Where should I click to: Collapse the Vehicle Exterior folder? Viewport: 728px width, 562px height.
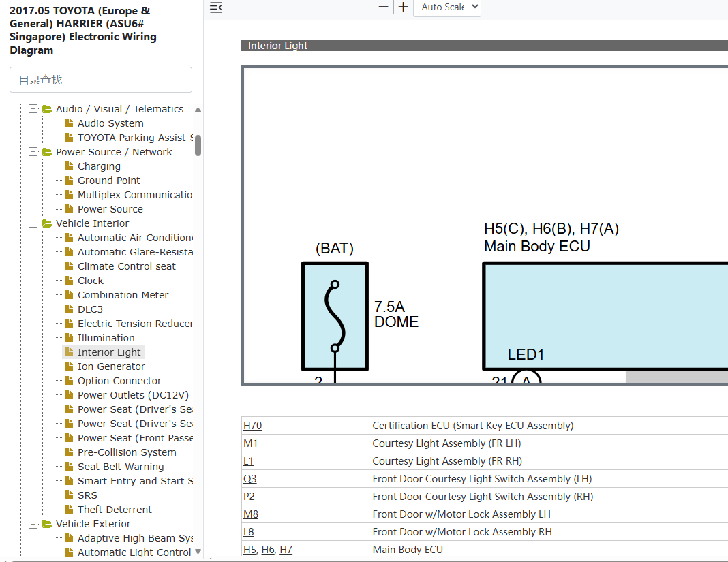point(33,523)
